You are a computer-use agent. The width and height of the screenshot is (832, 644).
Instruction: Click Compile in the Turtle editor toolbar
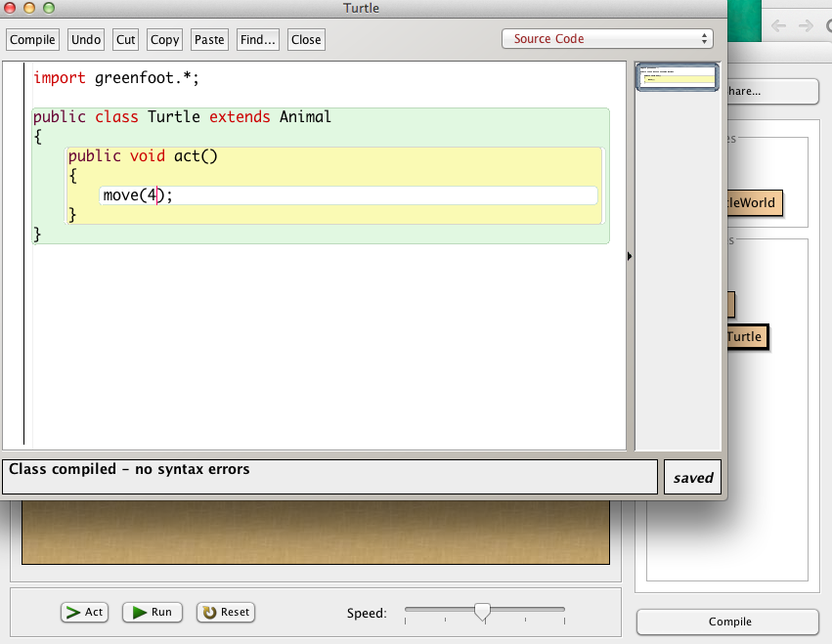32,40
